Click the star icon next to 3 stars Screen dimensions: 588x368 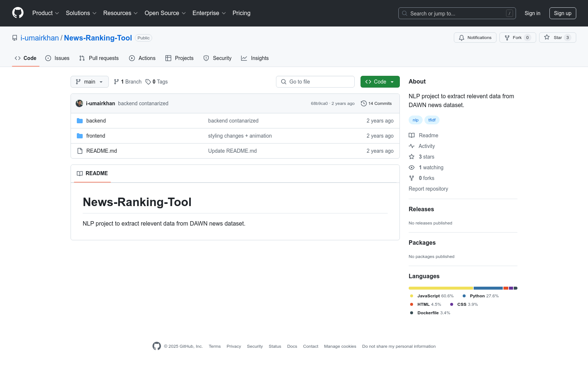pyautogui.click(x=412, y=157)
